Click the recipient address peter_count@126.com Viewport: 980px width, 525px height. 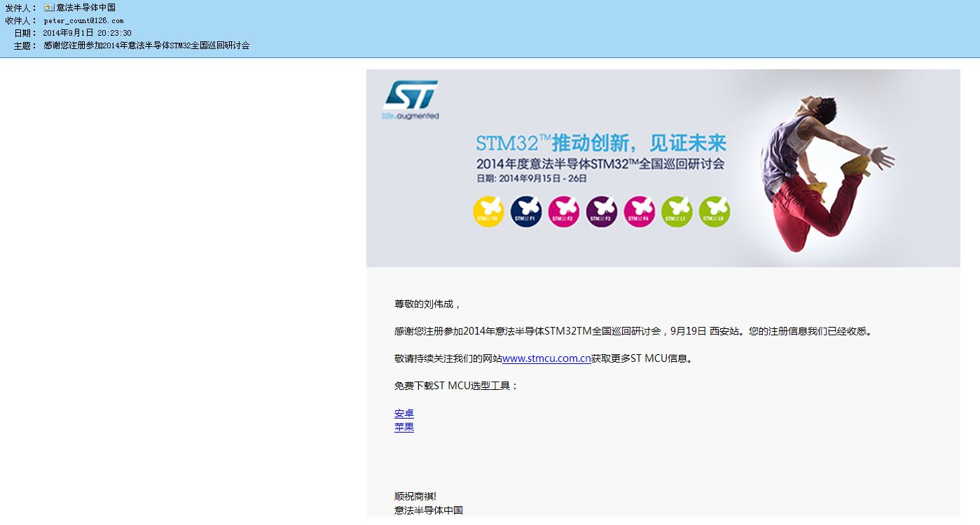83,21
